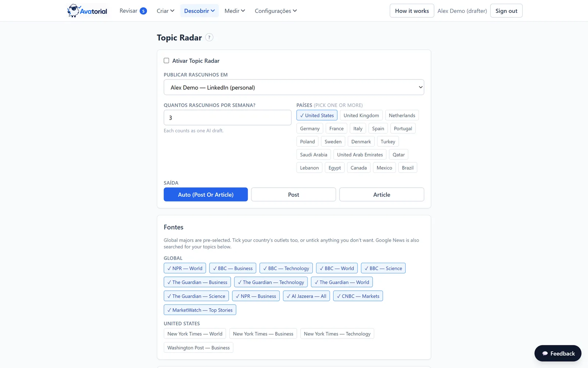Select Spain country chip

point(378,128)
